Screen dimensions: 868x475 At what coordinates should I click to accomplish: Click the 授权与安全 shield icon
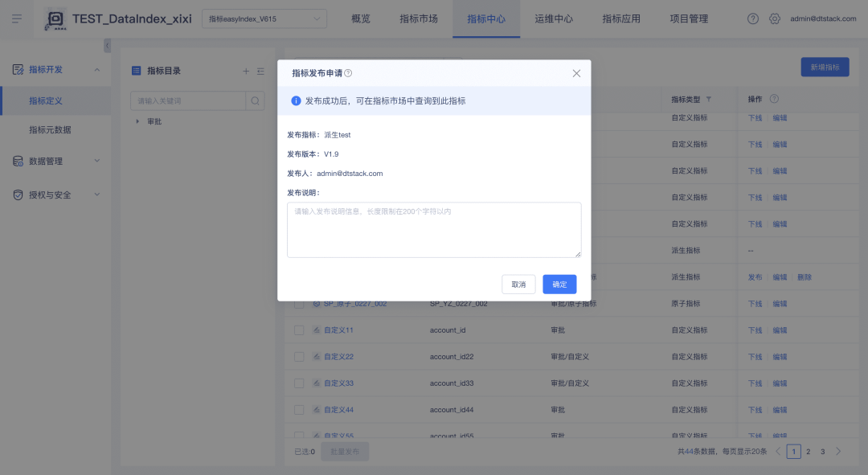(18, 195)
